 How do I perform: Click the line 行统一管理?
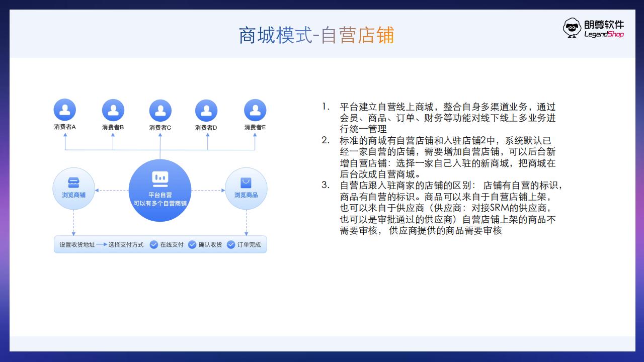pos(363,130)
